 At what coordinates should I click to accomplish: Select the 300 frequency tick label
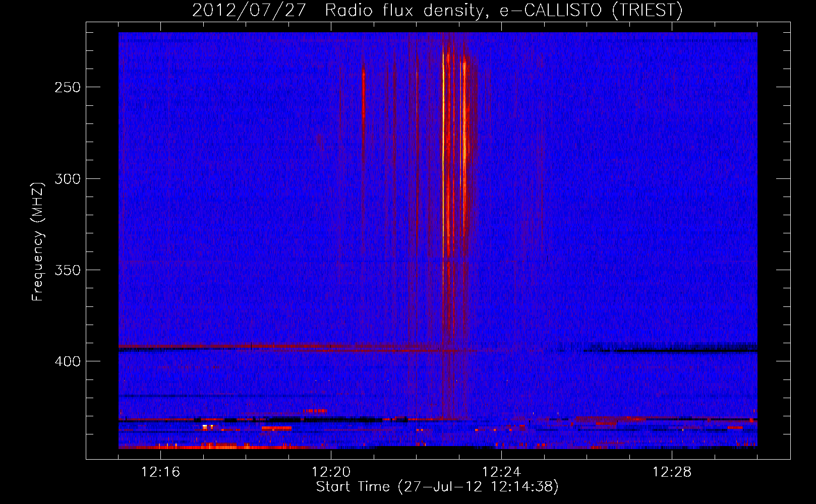point(68,179)
